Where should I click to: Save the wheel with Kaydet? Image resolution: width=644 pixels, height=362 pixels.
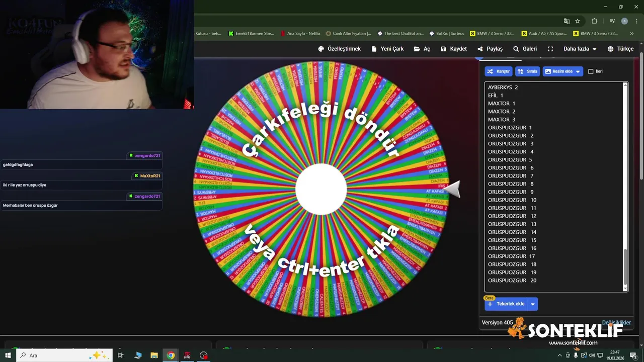coord(453,49)
